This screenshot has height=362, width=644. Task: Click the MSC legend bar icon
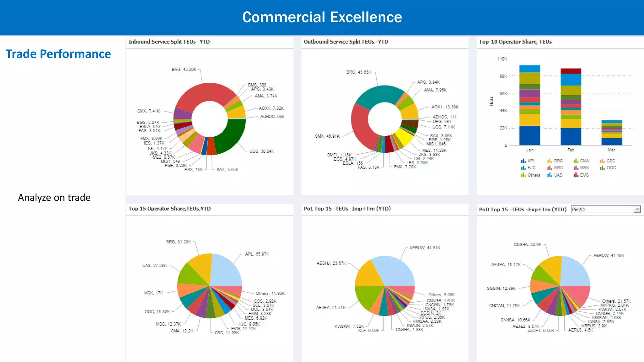pos(549,168)
